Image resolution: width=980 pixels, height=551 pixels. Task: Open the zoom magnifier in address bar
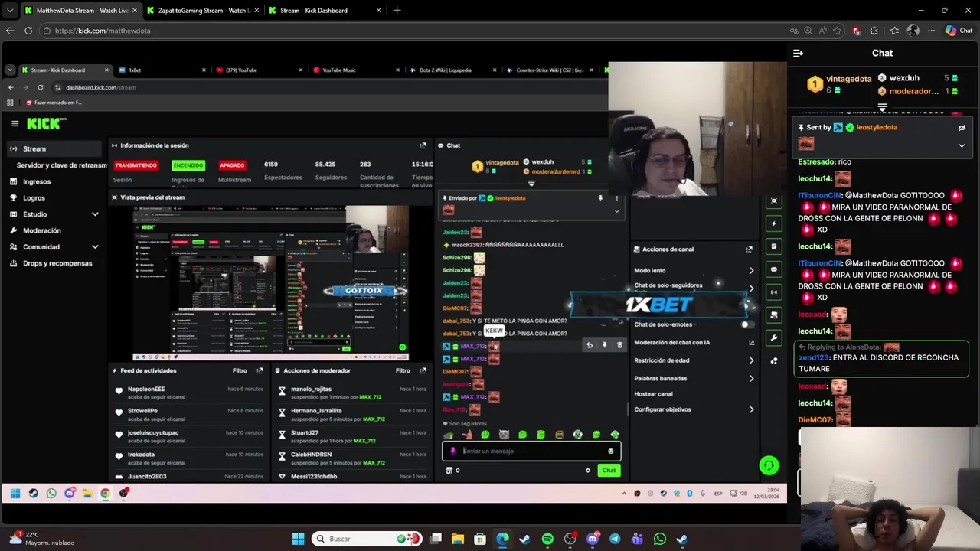click(x=808, y=31)
